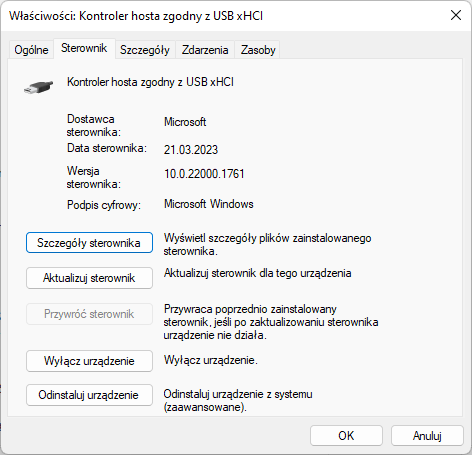Click the Microsoft driver provider value
Screen dimensions: 472x455
pyautogui.click(x=185, y=122)
